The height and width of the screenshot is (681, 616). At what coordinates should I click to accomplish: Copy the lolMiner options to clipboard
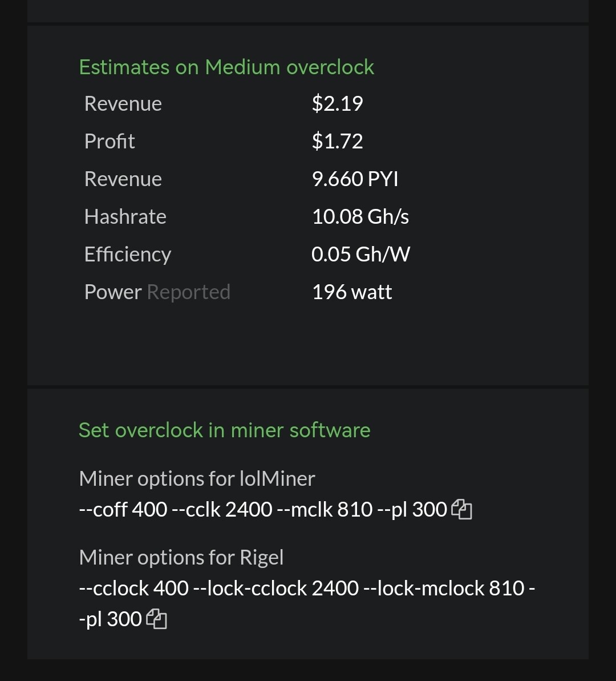pyautogui.click(x=461, y=509)
